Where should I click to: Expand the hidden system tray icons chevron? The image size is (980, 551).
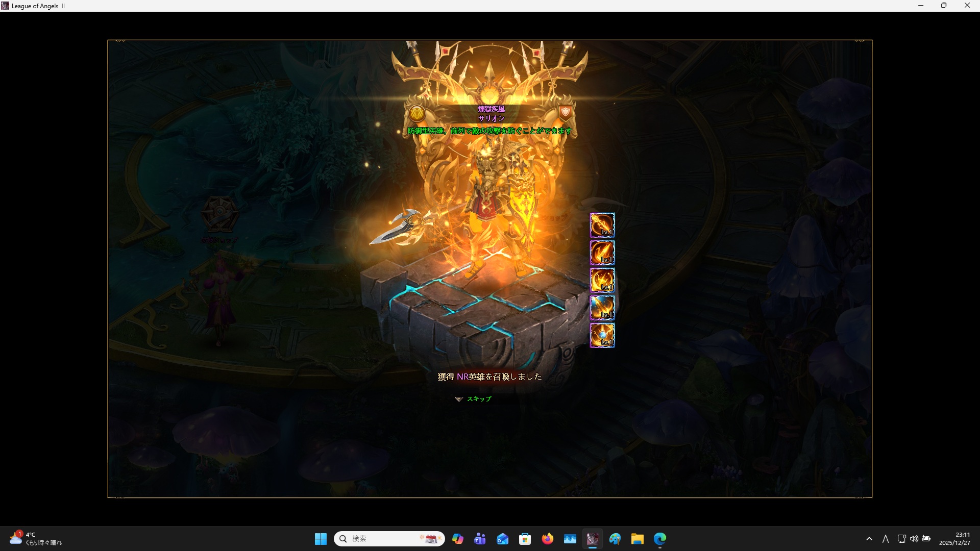[x=869, y=539]
